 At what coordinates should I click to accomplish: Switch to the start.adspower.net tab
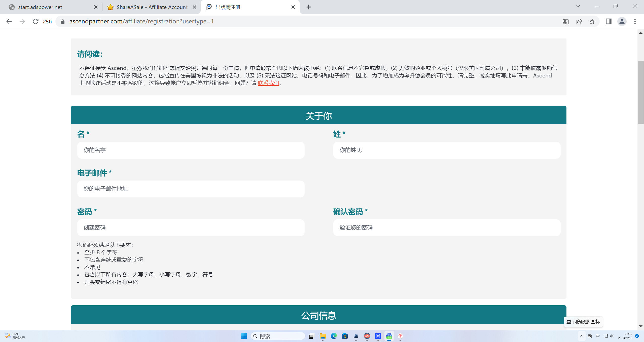click(x=50, y=7)
